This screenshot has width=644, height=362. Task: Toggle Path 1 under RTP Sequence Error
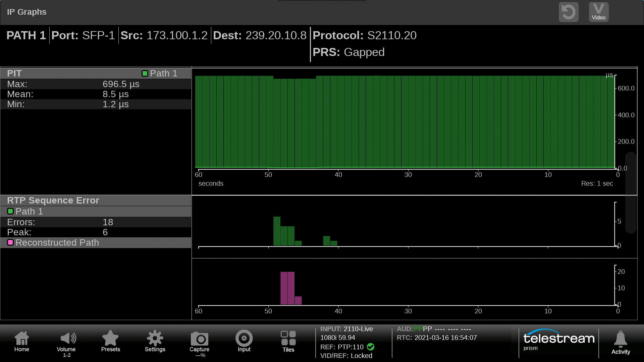pos(10,211)
